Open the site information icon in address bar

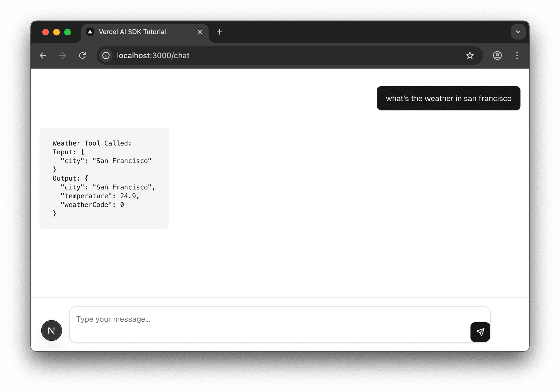[106, 55]
